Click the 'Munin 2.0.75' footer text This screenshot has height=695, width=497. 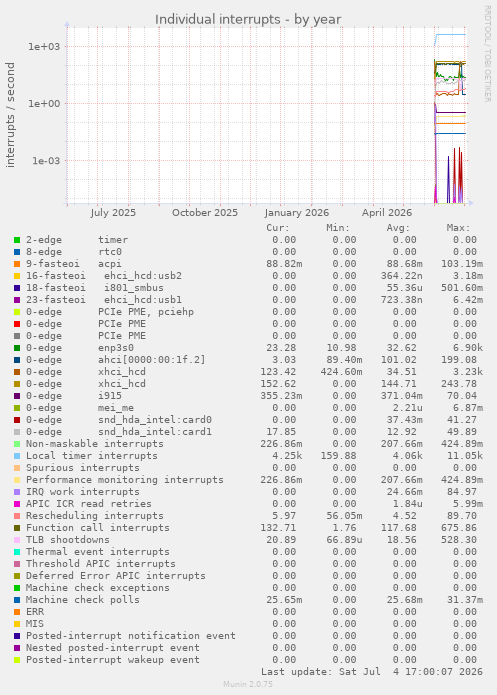[x=248, y=684]
